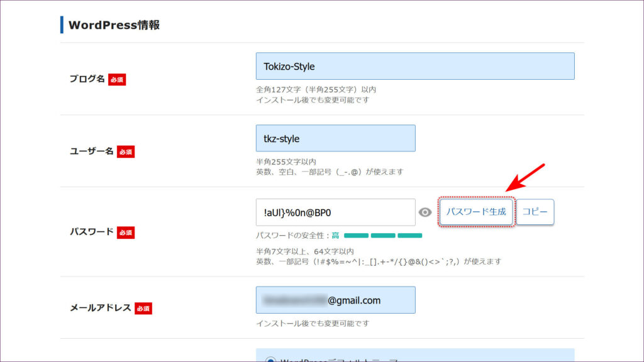Click the 必須 badge next to ユーザー名
The width and height of the screenshot is (644, 362).
[126, 152]
